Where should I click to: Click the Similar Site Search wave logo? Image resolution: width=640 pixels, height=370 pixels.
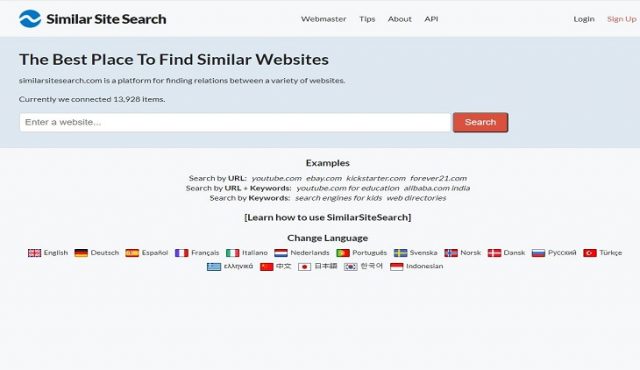tap(30, 19)
